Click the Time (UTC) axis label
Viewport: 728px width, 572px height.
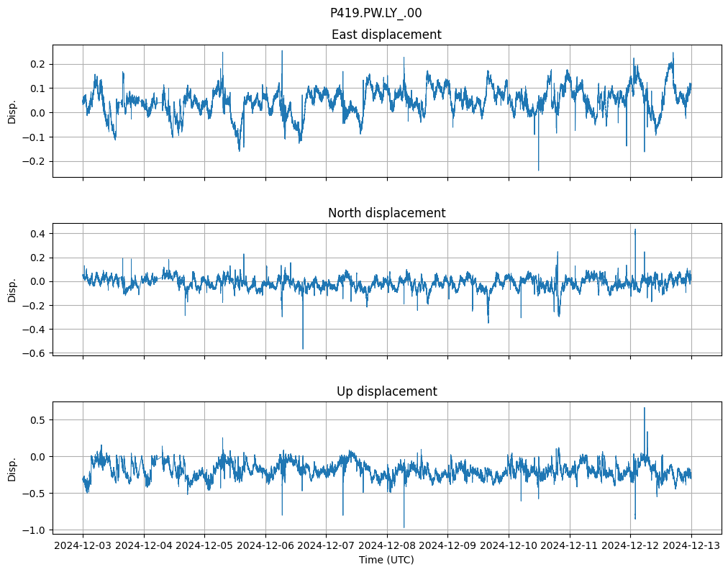coord(386,560)
